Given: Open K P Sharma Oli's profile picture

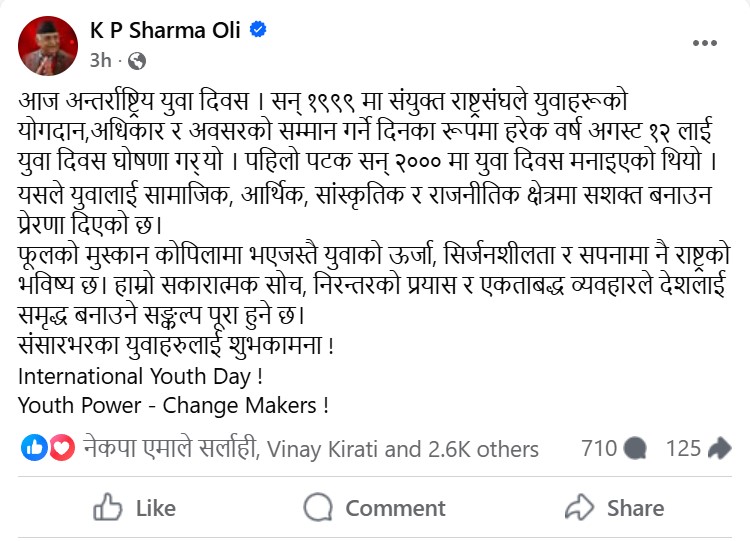Looking at the screenshot, I should coord(47,45).
